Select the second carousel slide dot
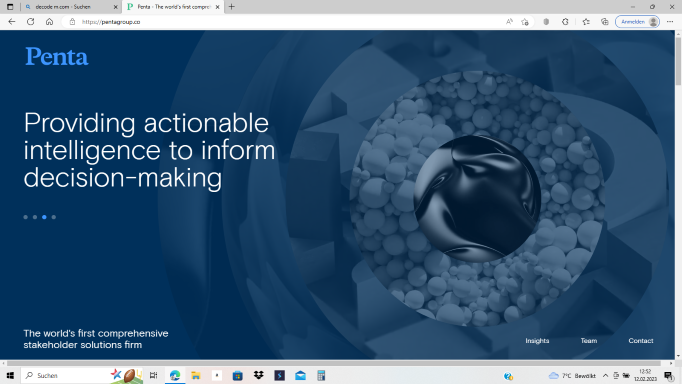The height and width of the screenshot is (384, 682). click(x=35, y=217)
